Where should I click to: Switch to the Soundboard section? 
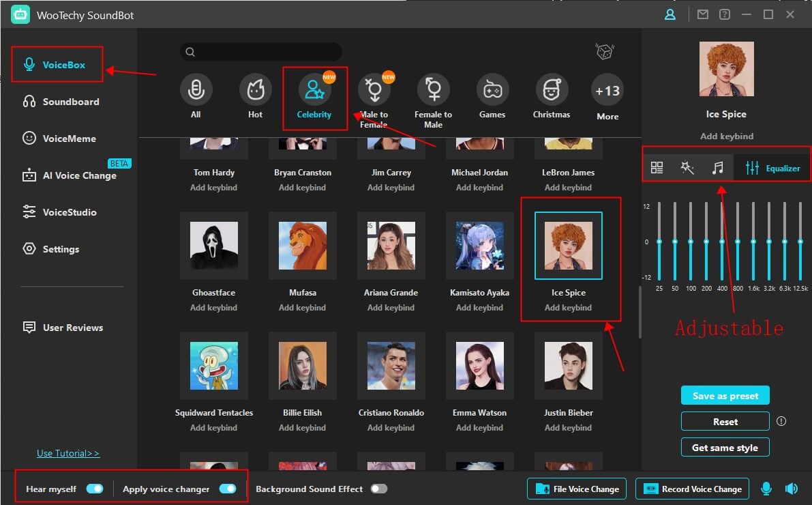[x=71, y=102]
